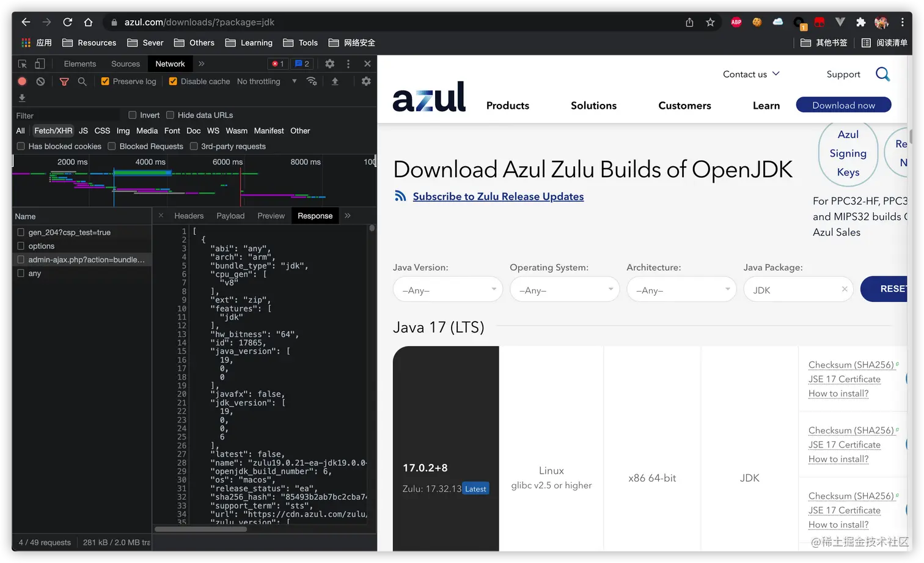Image resolution: width=924 pixels, height=563 pixels.
Task: Open network conditions wifi icon
Action: click(312, 81)
